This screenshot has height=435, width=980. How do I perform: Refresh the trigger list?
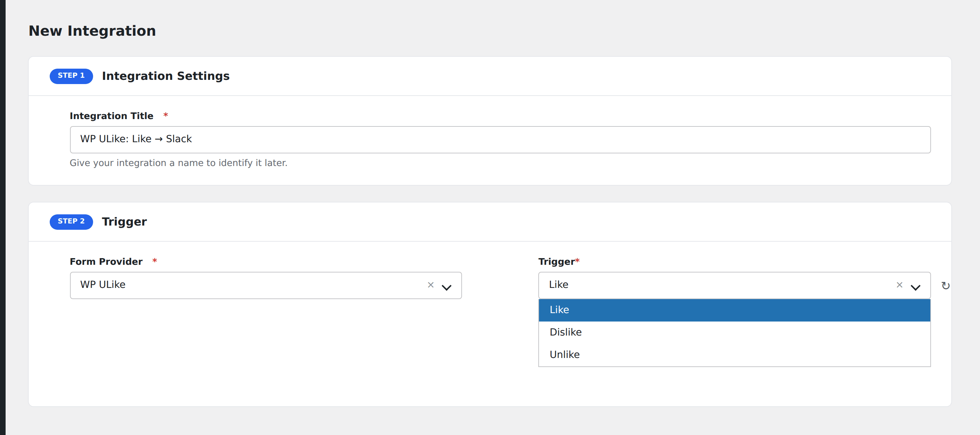click(945, 285)
